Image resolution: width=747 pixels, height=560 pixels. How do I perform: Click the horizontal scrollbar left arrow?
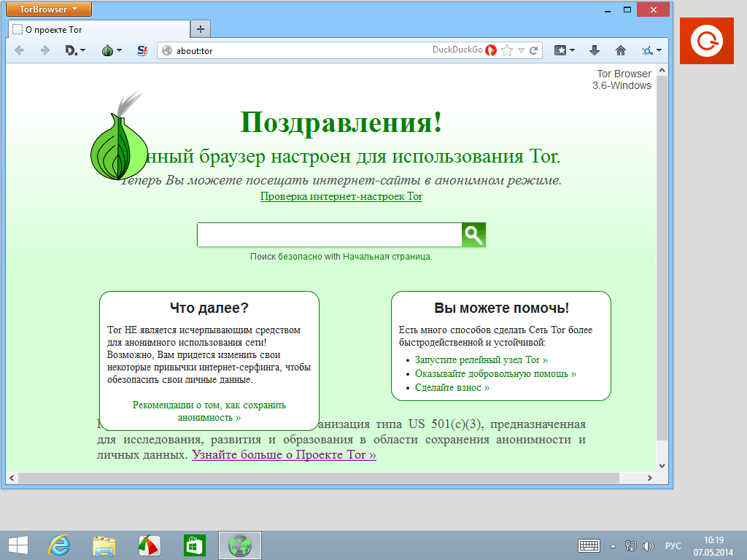pos(12,478)
